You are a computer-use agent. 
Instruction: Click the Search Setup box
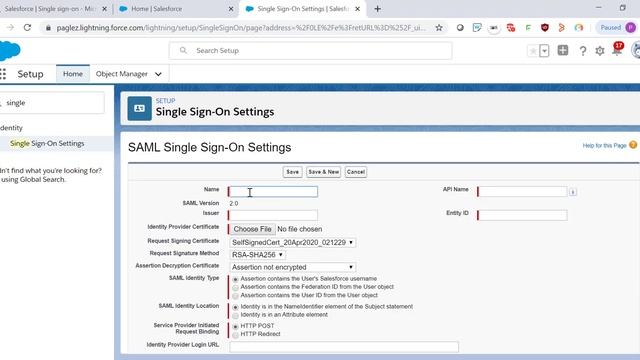tap(311, 51)
